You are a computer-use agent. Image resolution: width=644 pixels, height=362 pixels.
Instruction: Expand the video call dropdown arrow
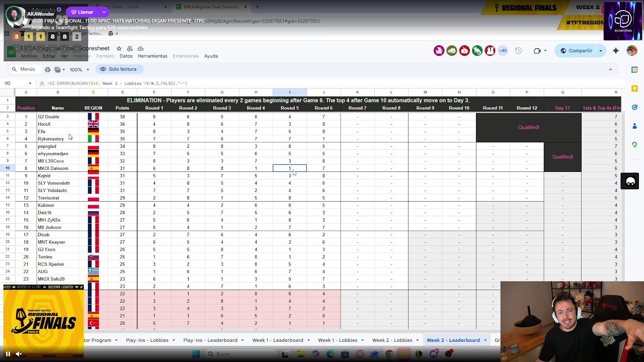pos(545,51)
